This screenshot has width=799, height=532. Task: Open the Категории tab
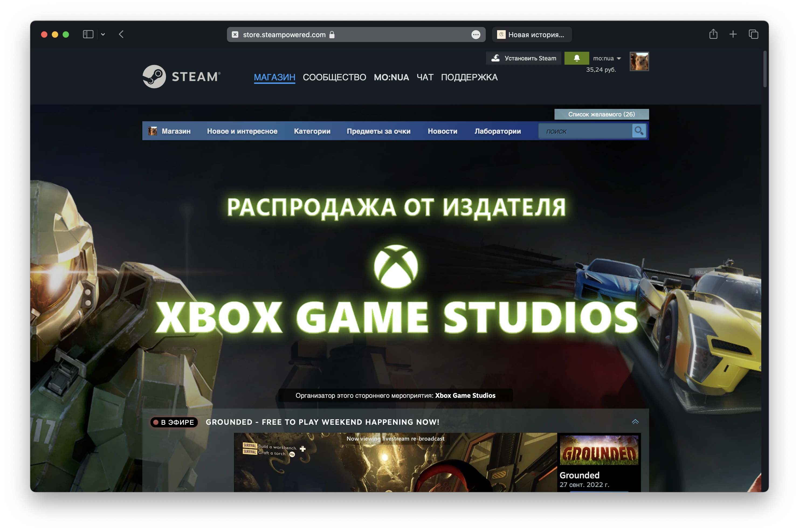[x=312, y=131]
